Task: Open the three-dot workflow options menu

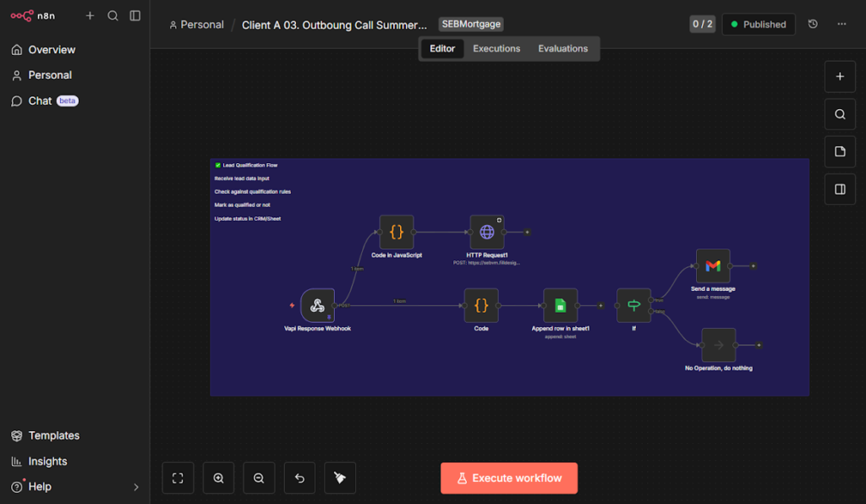Action: click(x=841, y=25)
